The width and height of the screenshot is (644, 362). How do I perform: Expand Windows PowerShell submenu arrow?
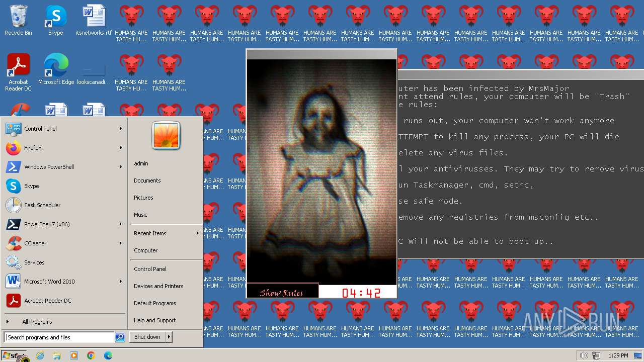click(x=121, y=167)
